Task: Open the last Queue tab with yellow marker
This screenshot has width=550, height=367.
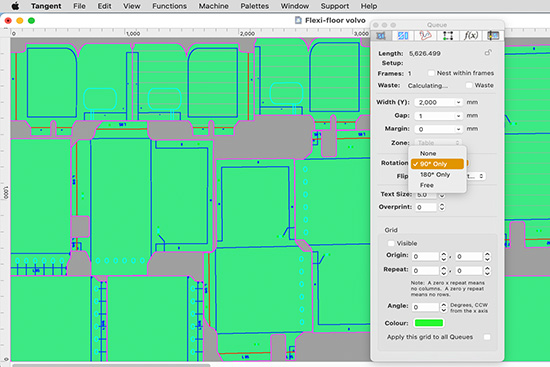Action: coord(493,35)
